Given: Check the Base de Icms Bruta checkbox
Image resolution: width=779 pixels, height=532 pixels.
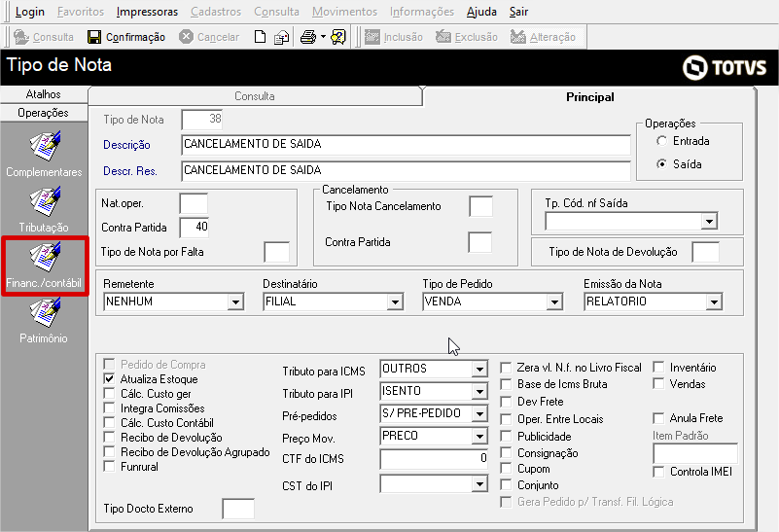Looking at the screenshot, I should pos(506,384).
